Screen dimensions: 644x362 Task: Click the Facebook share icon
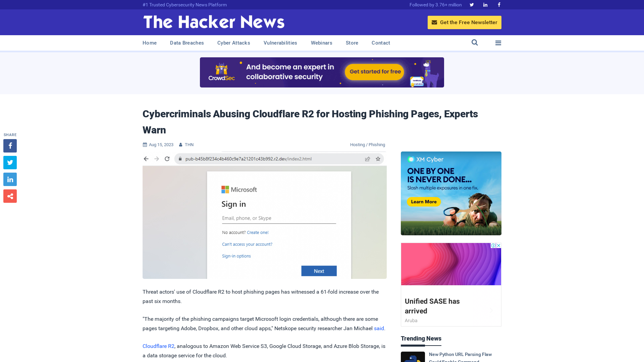(x=10, y=145)
